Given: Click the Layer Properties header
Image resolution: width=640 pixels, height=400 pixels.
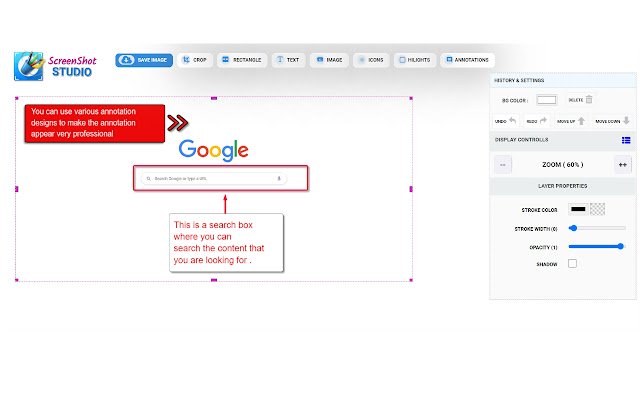Looking at the screenshot, I should 563,186.
